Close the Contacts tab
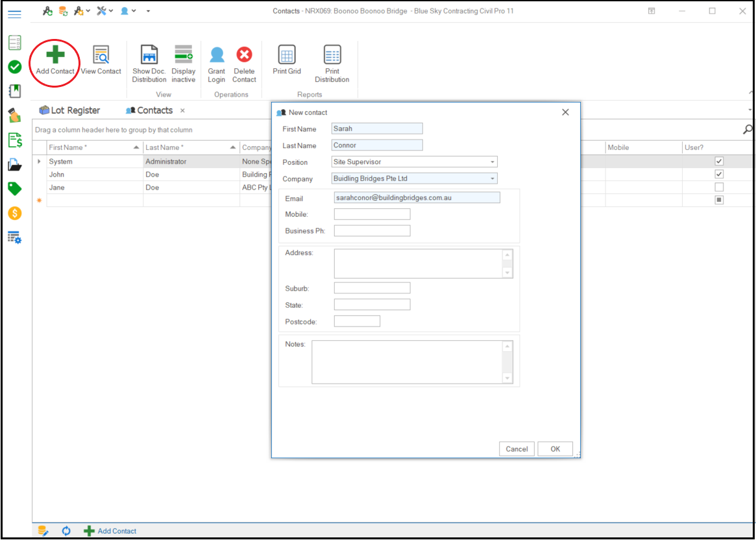This screenshot has height=540, width=756. coord(182,110)
